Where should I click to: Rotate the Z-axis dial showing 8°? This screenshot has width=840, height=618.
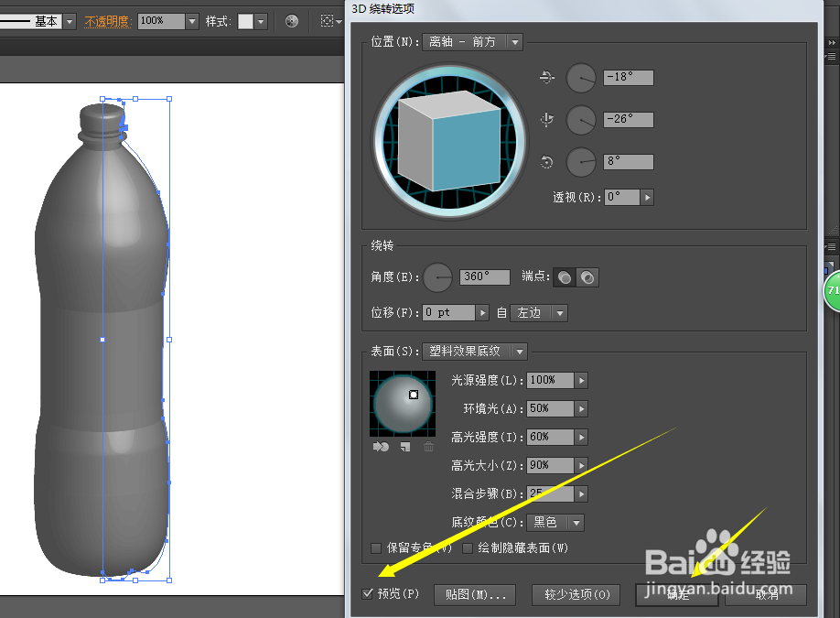coord(581,162)
